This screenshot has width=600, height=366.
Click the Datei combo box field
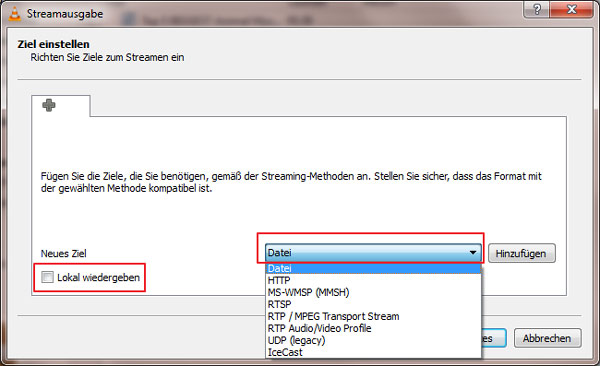pyautogui.click(x=373, y=253)
